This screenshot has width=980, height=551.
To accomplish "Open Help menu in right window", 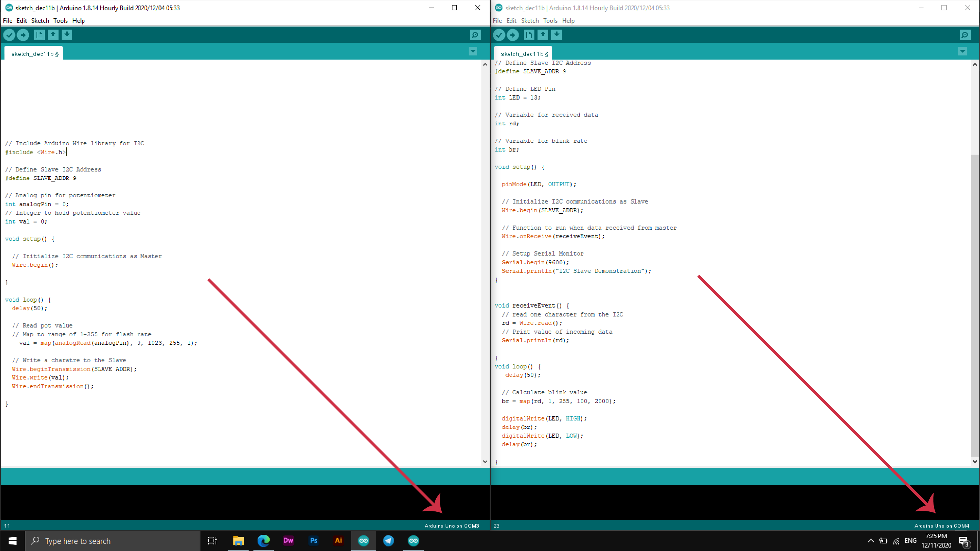I will click(568, 21).
